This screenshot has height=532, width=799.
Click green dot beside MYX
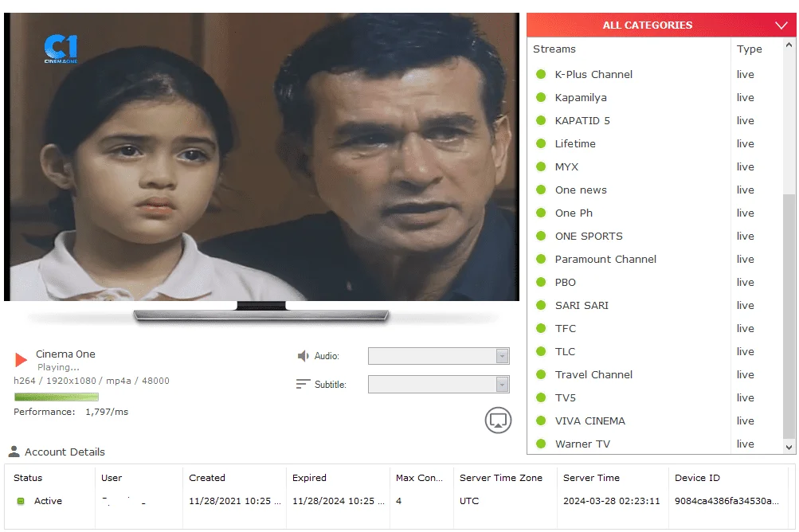541,166
